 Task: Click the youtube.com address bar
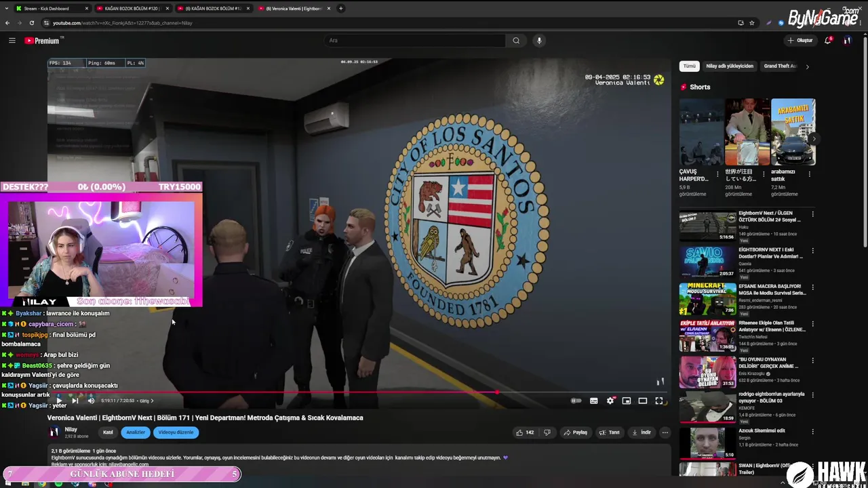point(393,23)
